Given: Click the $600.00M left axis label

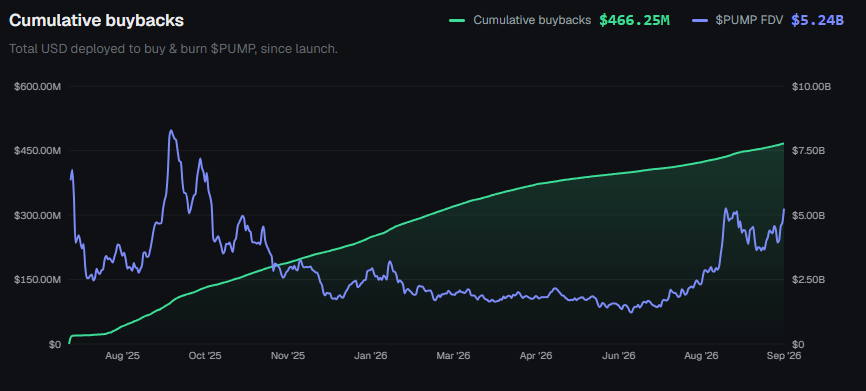Looking at the screenshot, I should point(38,87).
